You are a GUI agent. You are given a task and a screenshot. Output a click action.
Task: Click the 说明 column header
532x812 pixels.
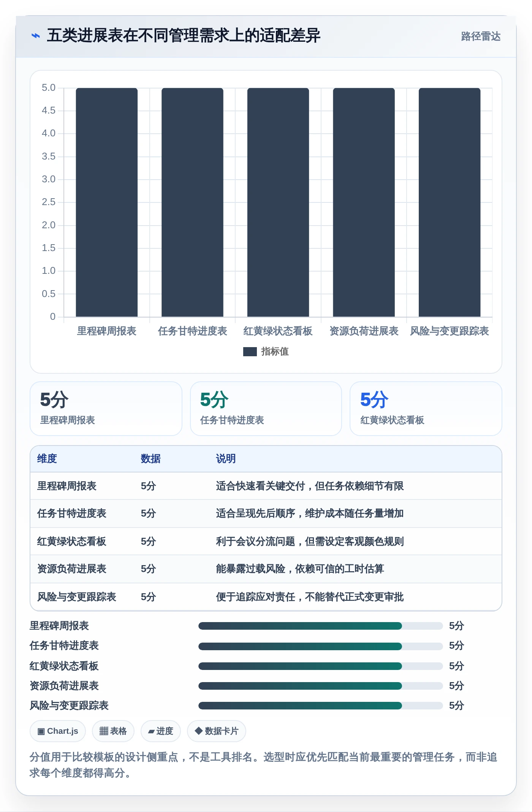(226, 459)
